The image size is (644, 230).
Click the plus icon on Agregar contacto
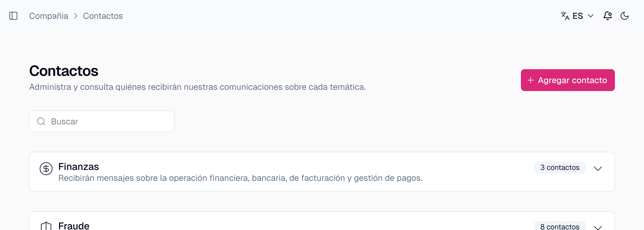pos(530,80)
